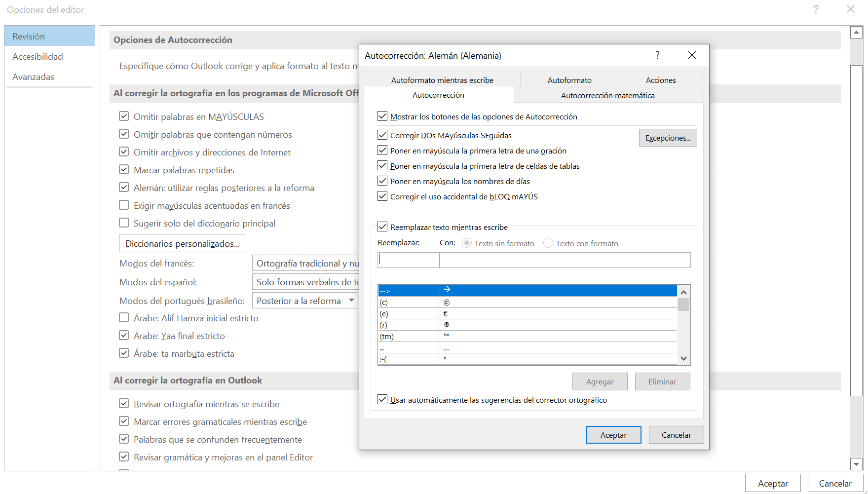The image size is (868, 494).
Task: Toggle Alemán: utilizar reglas posteriores a la reforma
Action: click(x=124, y=188)
